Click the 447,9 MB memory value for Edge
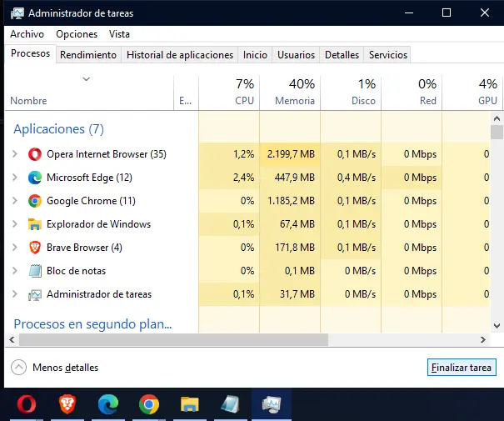 tap(294, 178)
